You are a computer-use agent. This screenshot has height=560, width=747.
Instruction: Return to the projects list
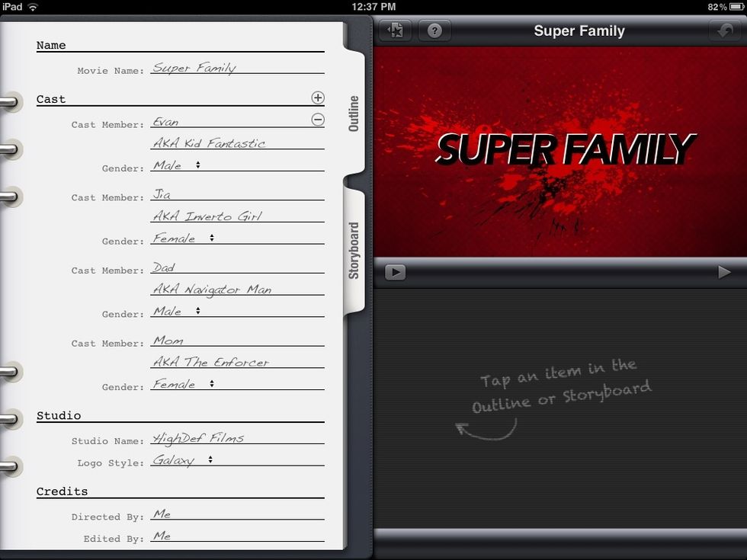click(395, 31)
